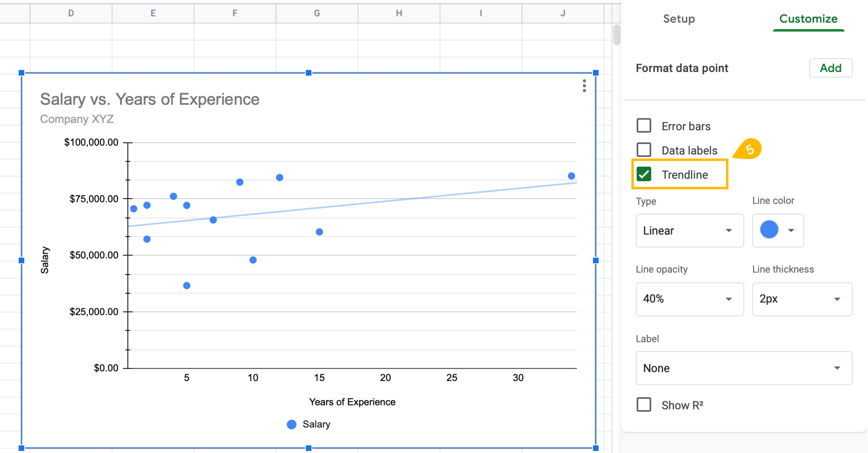Screen dimensions: 868x453
Task: Open the trendline Type dropdown
Action: (690, 231)
